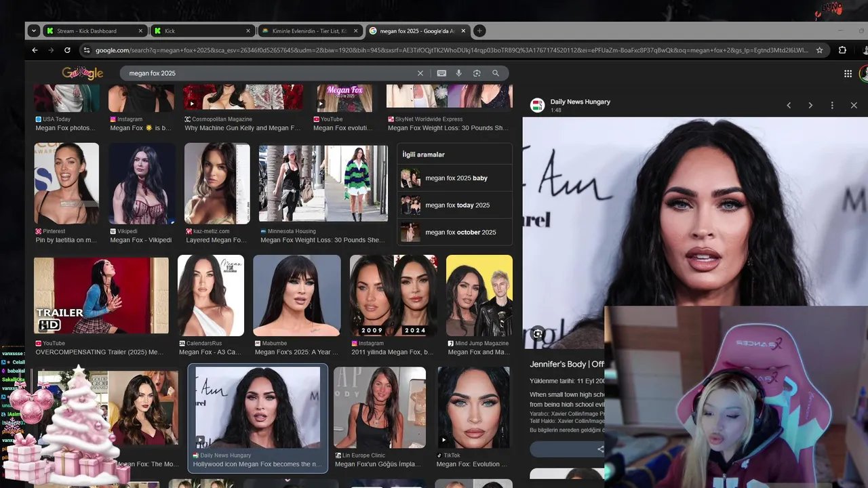Screen dimensions: 868x488
Task: Close the Kiminle Evlenirdin tab
Action: [x=355, y=30]
